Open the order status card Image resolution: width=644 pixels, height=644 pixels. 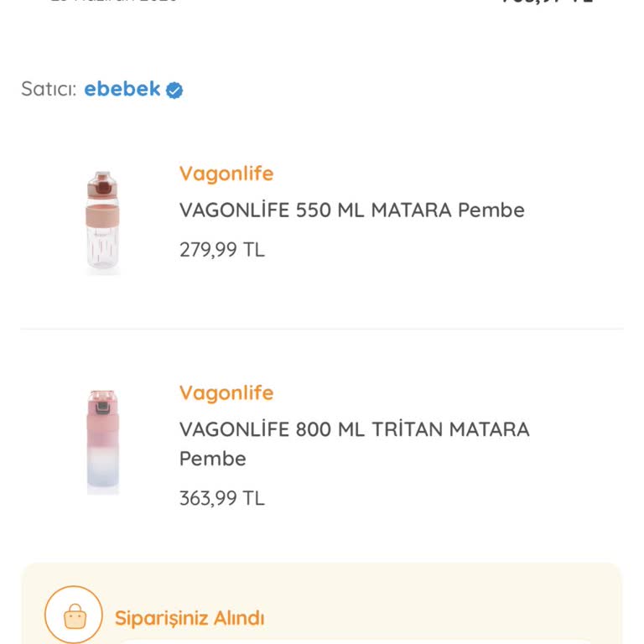click(322, 604)
